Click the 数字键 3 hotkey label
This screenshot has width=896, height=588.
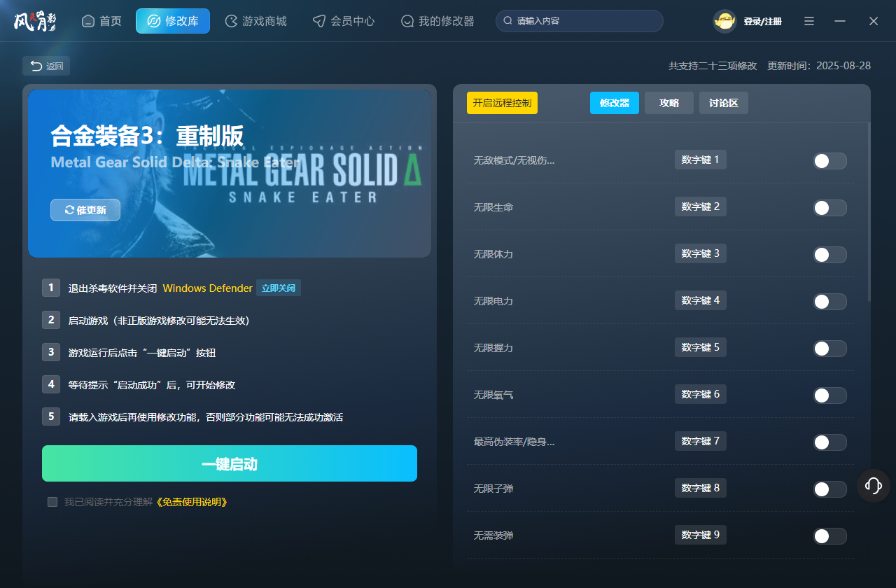pyautogui.click(x=701, y=253)
